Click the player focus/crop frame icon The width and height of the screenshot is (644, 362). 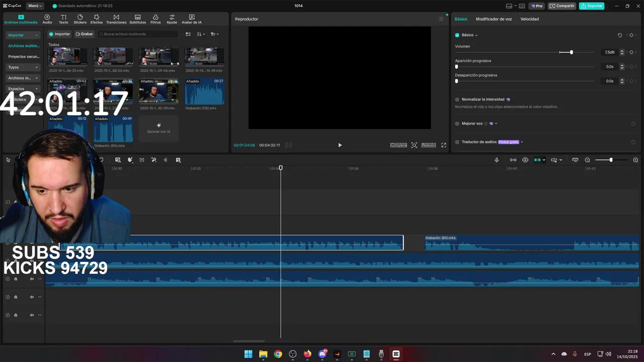coord(414,145)
